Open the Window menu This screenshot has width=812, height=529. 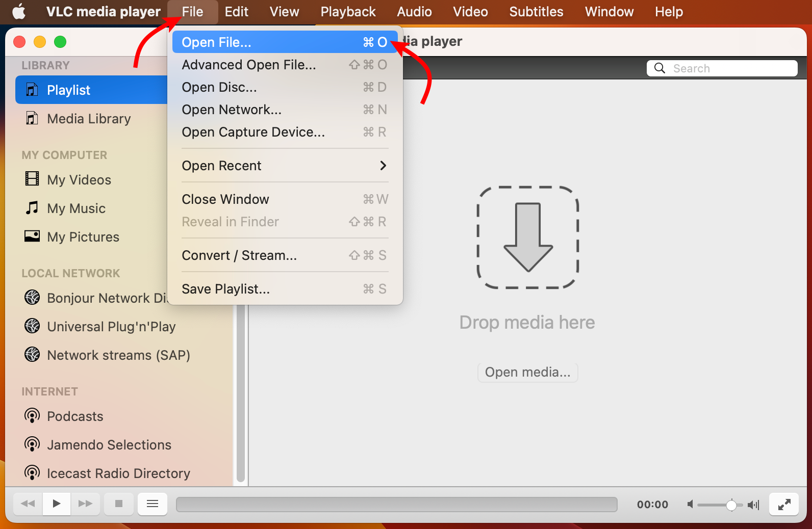coord(609,12)
